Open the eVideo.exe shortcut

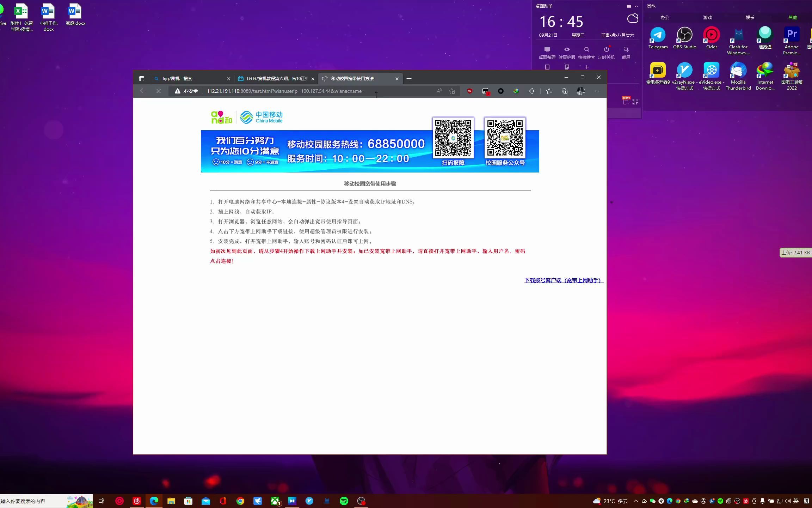tap(711, 76)
